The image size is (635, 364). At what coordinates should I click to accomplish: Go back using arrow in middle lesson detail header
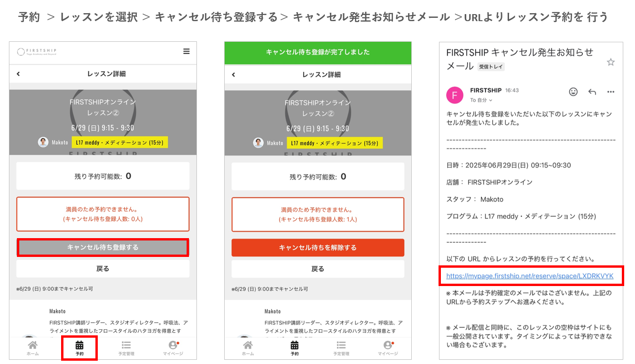pyautogui.click(x=234, y=75)
